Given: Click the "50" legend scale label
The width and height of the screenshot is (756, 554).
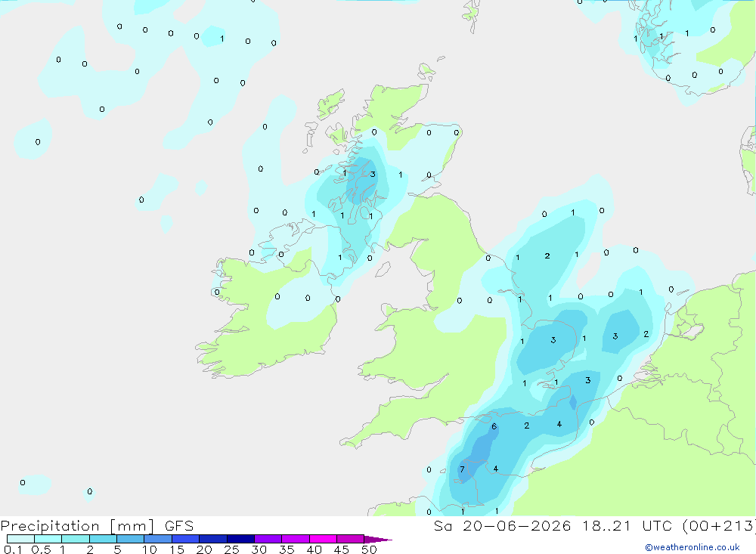Looking at the screenshot, I should tap(369, 549).
